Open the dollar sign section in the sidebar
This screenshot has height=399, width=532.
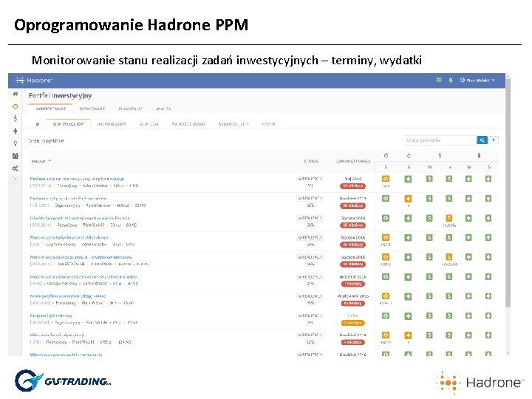tap(16, 118)
